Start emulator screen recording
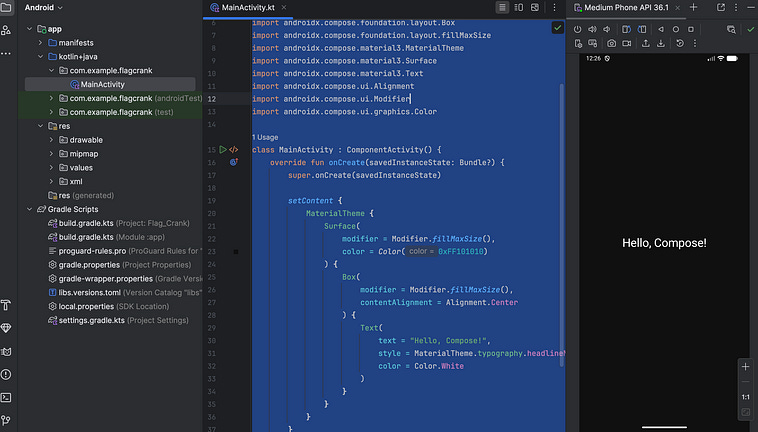Viewport: 758px width, 432px height. (x=627, y=43)
